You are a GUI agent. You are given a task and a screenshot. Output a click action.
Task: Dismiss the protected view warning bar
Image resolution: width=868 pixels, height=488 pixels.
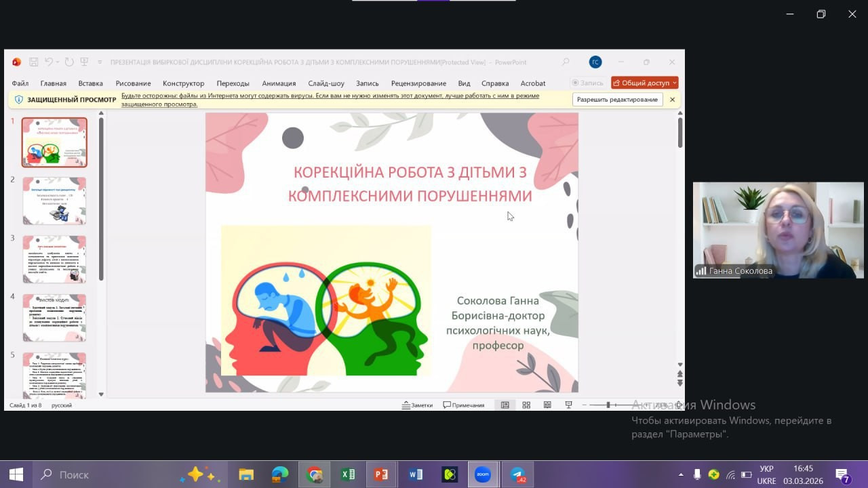[672, 100]
